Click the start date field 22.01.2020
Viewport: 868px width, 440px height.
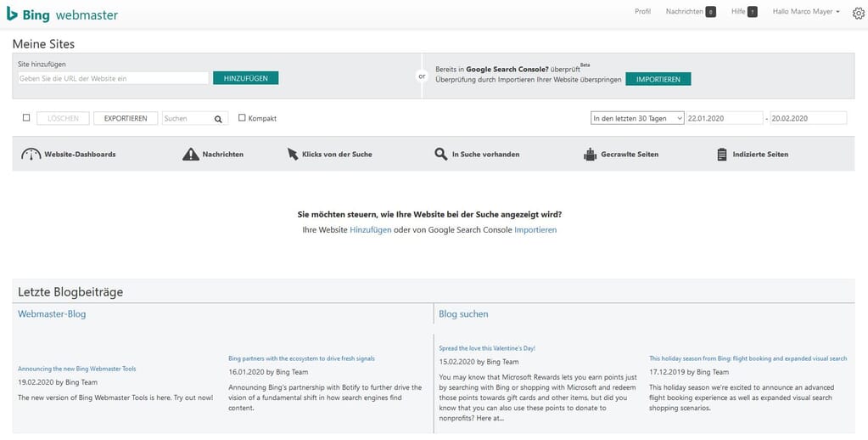(x=724, y=118)
